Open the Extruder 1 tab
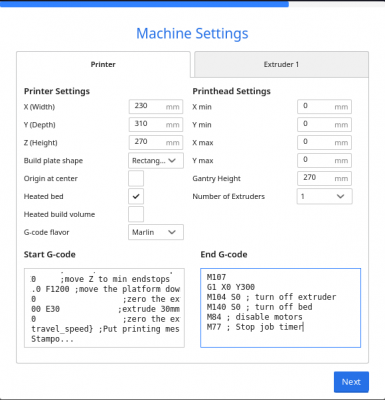This screenshot has height=400, width=385. click(x=281, y=64)
